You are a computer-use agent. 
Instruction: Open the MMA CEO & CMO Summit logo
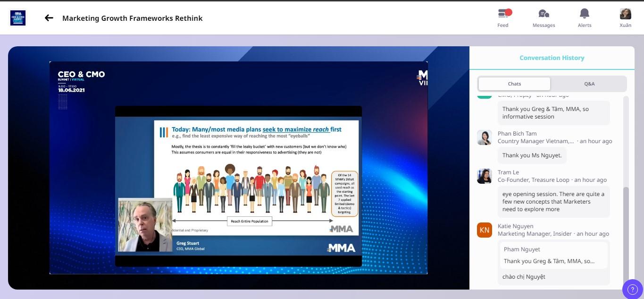coord(18,18)
